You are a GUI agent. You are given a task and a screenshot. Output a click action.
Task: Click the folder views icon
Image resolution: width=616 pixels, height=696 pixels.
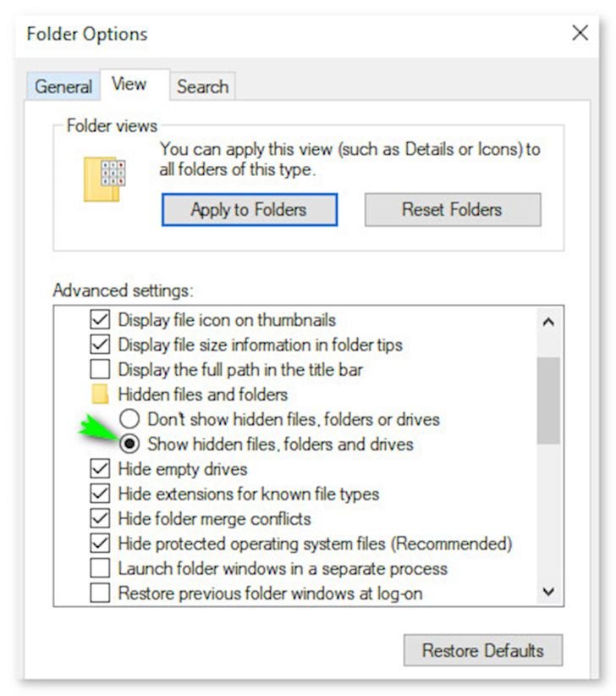pyautogui.click(x=106, y=178)
